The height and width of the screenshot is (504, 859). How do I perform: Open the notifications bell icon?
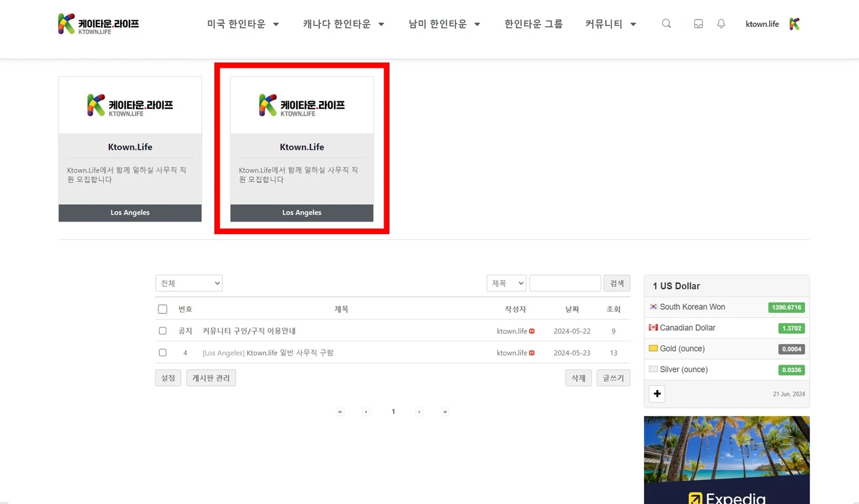tap(721, 24)
